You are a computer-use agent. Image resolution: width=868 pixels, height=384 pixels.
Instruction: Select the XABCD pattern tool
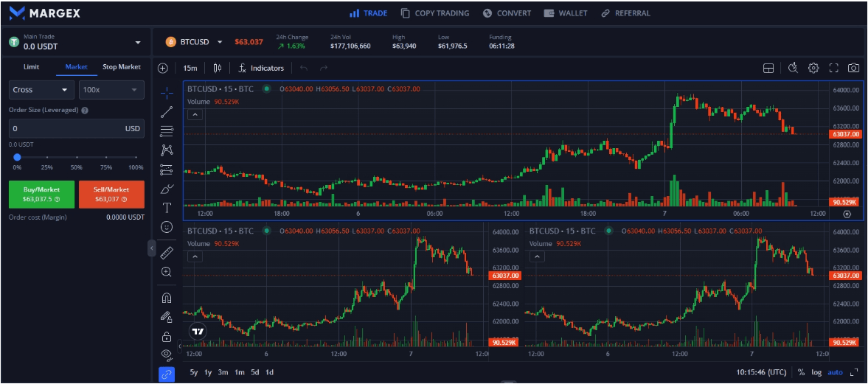[x=167, y=150]
